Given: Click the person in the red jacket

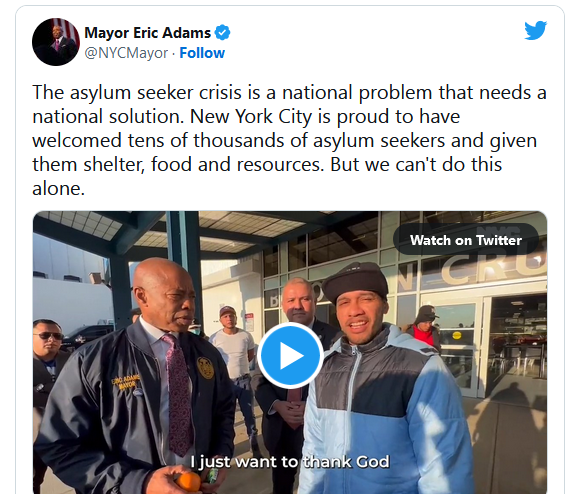Looking at the screenshot, I should tap(425, 327).
